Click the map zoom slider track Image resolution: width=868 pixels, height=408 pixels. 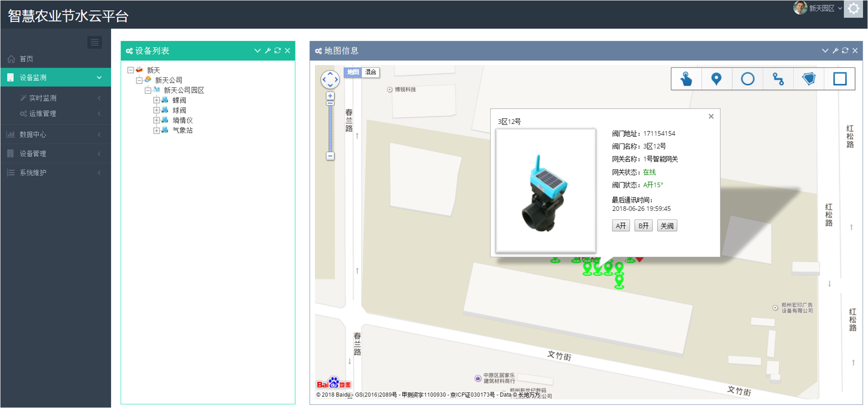click(330, 130)
